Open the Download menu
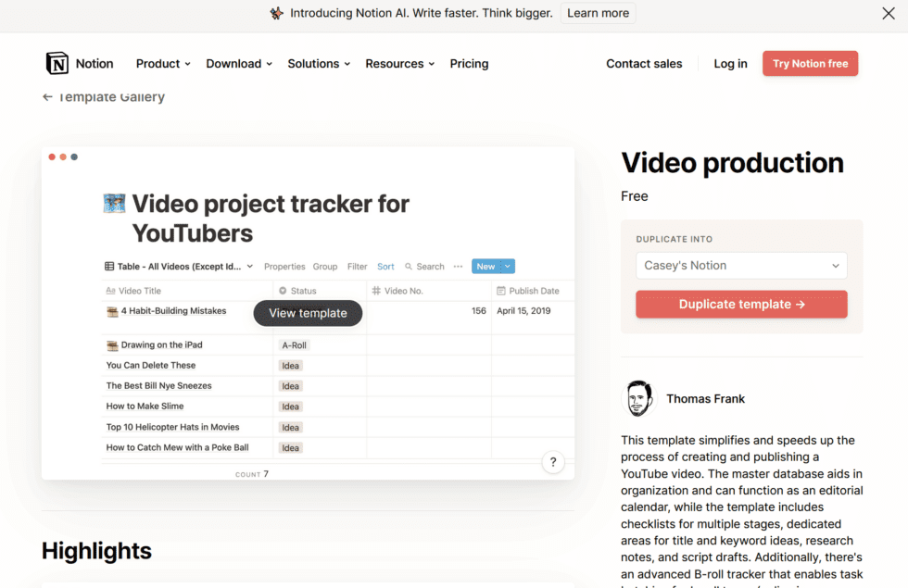 coord(239,64)
